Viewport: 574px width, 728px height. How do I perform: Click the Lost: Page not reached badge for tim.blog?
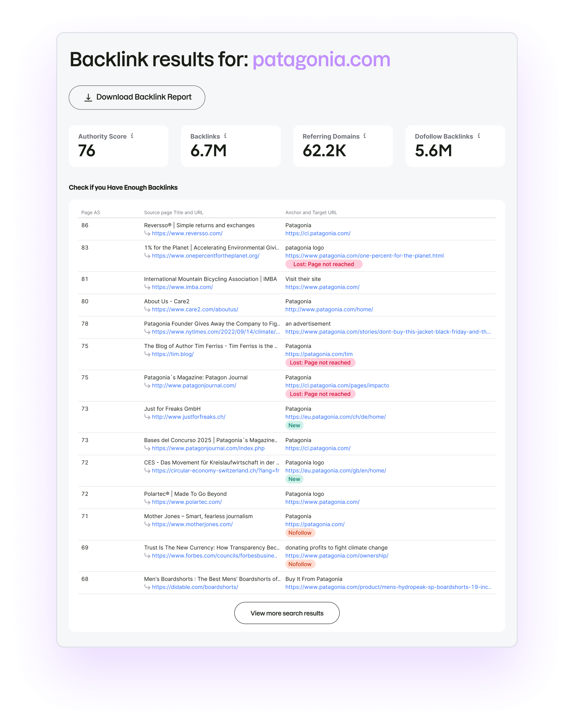pyautogui.click(x=320, y=362)
